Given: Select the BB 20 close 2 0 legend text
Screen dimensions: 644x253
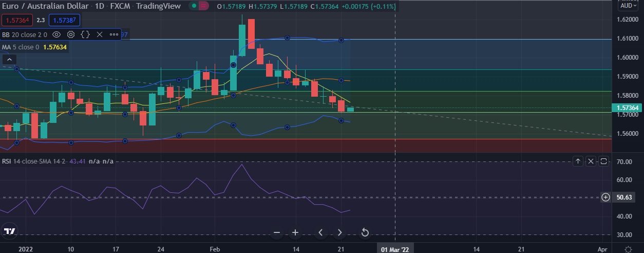Looking at the screenshot, I should click(x=25, y=34).
